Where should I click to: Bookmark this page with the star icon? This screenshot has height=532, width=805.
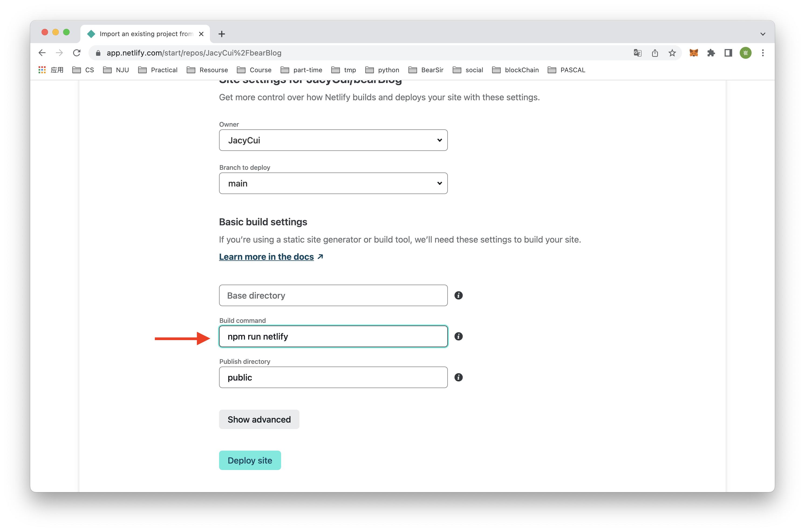pyautogui.click(x=672, y=53)
